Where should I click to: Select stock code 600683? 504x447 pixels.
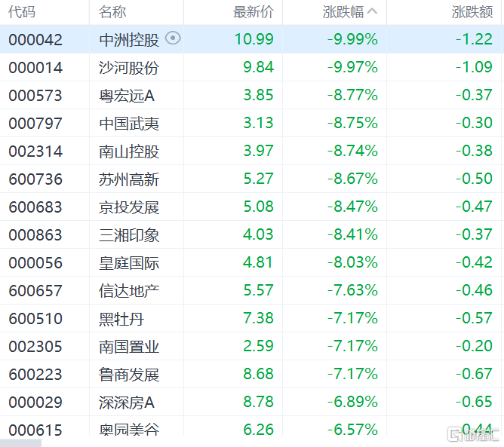[x=35, y=207]
